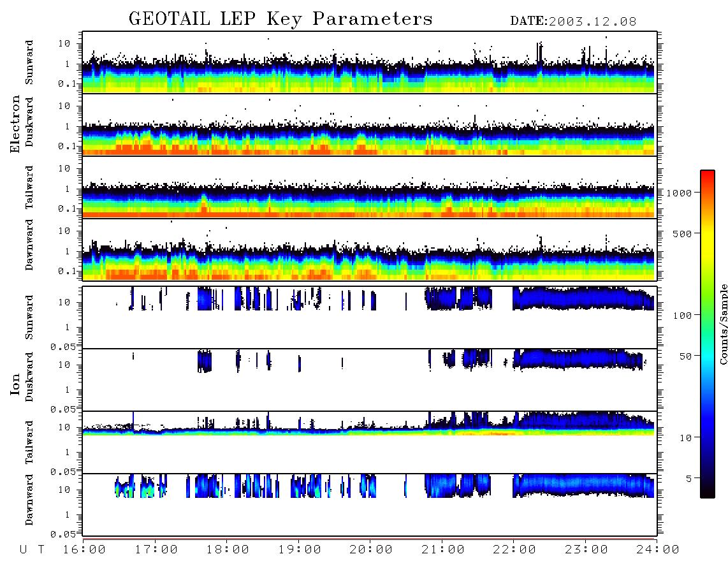The image size is (728, 561).
Task: Click the "0.05" tick on Ion Sunward axis
Action: point(63,347)
